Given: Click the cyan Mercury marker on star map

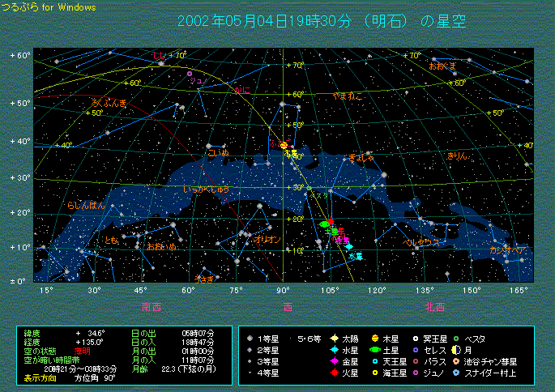Looking at the screenshot, I should click(x=349, y=246).
